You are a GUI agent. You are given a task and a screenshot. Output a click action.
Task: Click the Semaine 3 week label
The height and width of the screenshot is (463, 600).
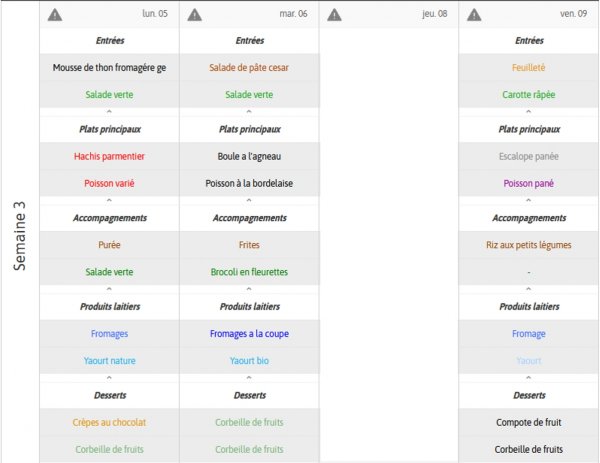(x=20, y=236)
